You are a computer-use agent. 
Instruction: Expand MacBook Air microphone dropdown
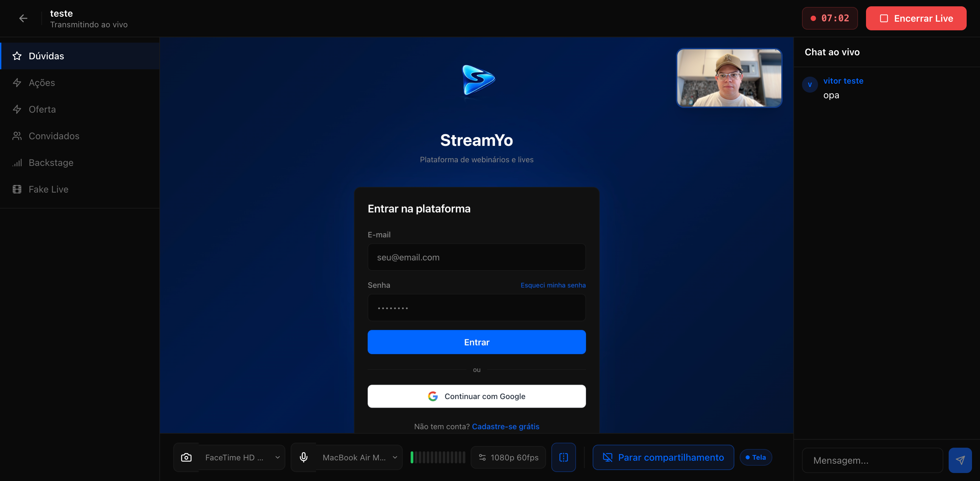tap(359, 457)
